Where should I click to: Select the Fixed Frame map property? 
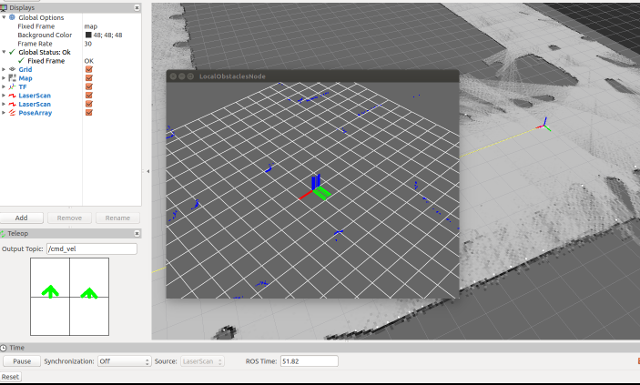(x=91, y=26)
